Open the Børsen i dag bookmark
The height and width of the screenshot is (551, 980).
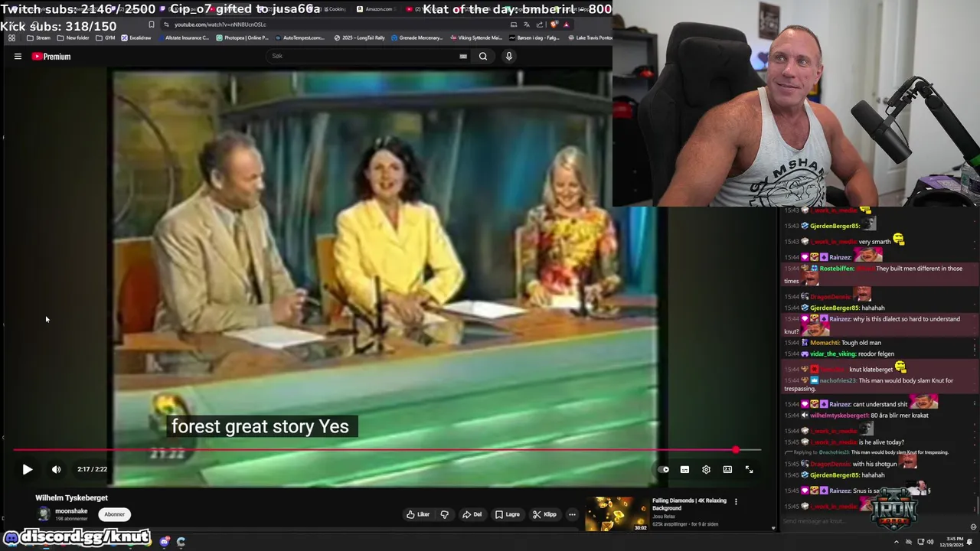[534, 37]
